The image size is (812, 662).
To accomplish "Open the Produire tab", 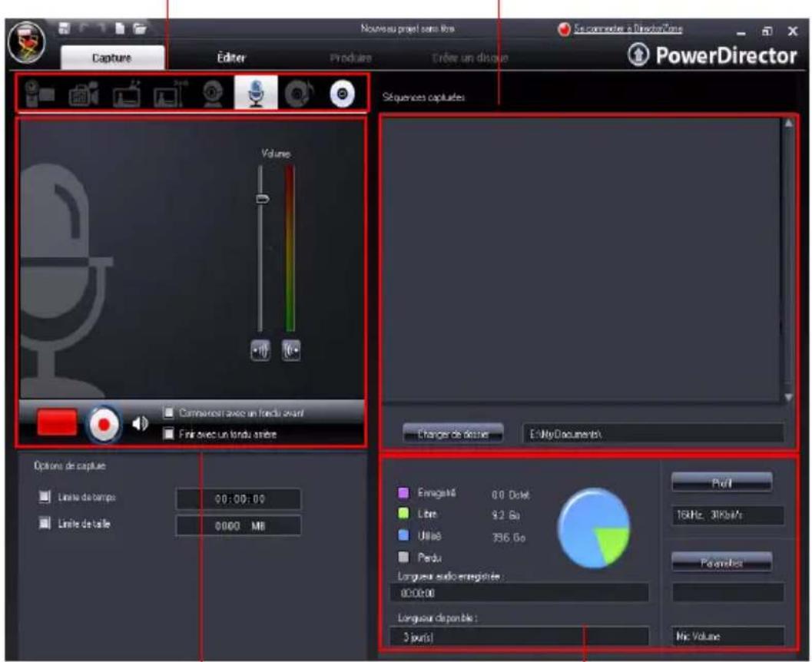I will [x=350, y=58].
